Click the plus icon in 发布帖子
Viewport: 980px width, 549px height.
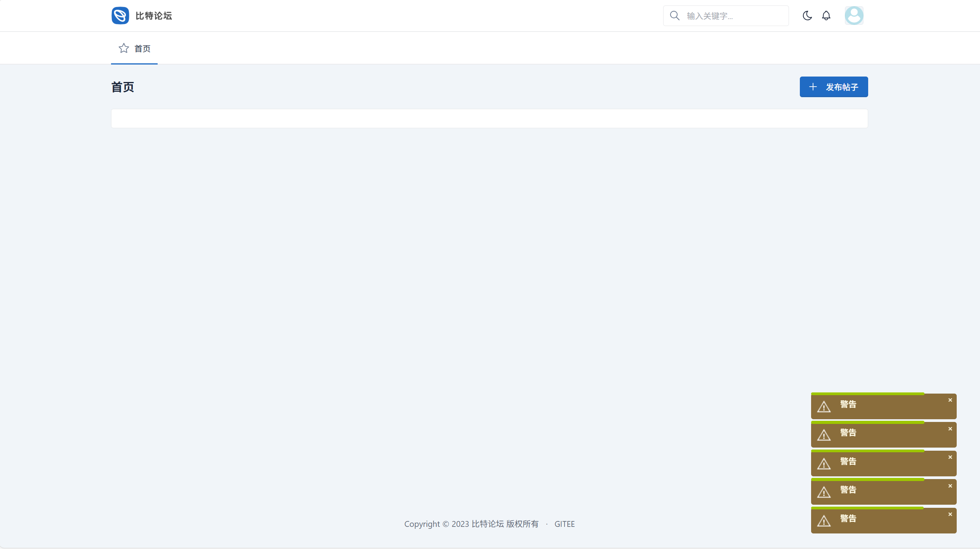(813, 87)
